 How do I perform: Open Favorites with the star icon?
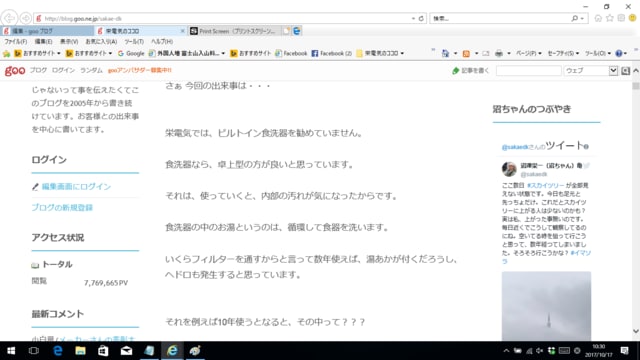point(610,18)
